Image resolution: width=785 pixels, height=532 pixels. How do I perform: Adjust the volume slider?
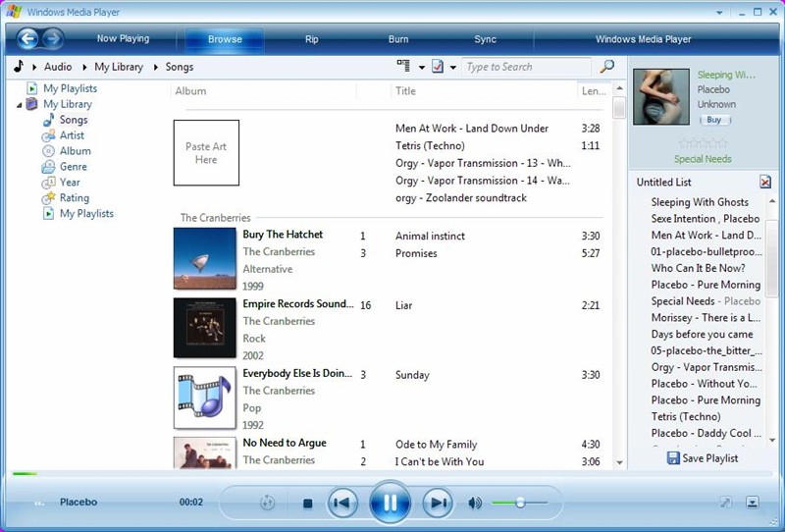519,504
